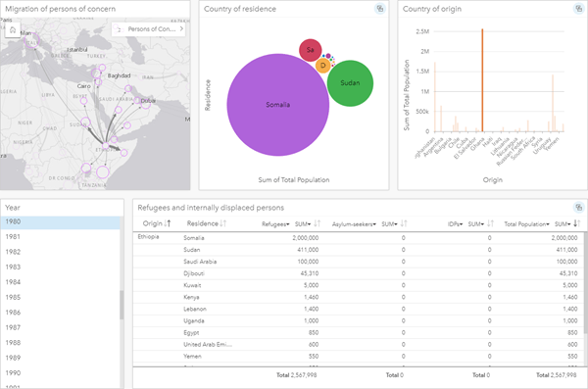The width and height of the screenshot is (588, 389).
Task: Sort by IDPs sum column
Action: [x=491, y=223]
